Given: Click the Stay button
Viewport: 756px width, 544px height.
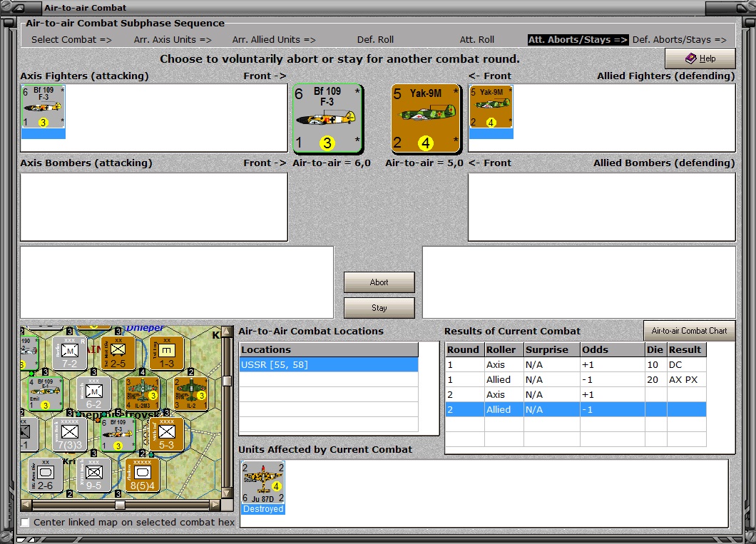Looking at the screenshot, I should coord(379,308).
